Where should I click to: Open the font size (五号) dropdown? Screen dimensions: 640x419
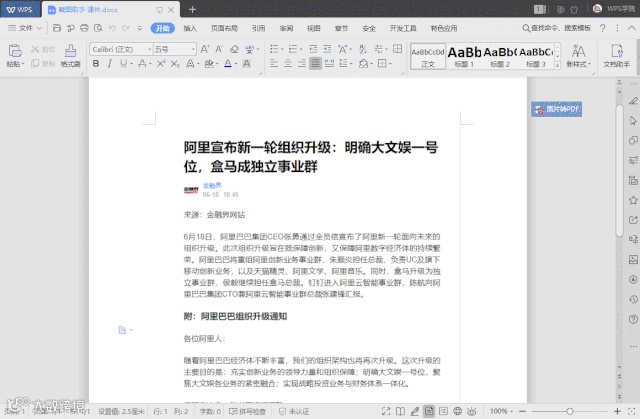tap(193, 49)
